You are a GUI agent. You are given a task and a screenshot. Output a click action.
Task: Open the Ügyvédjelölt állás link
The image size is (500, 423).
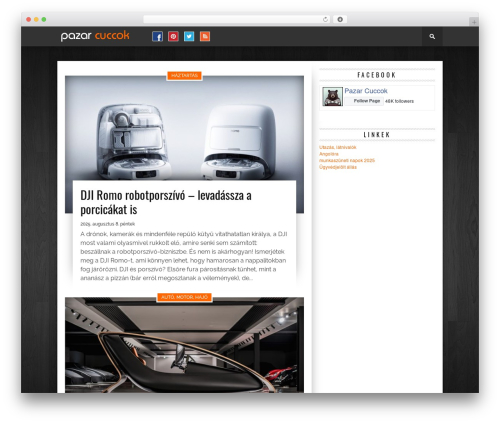338,167
